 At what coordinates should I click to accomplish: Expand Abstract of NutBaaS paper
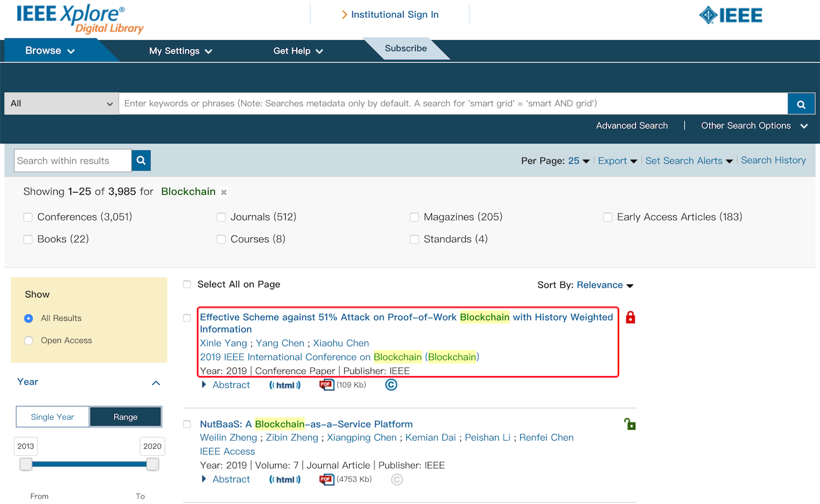point(226,479)
